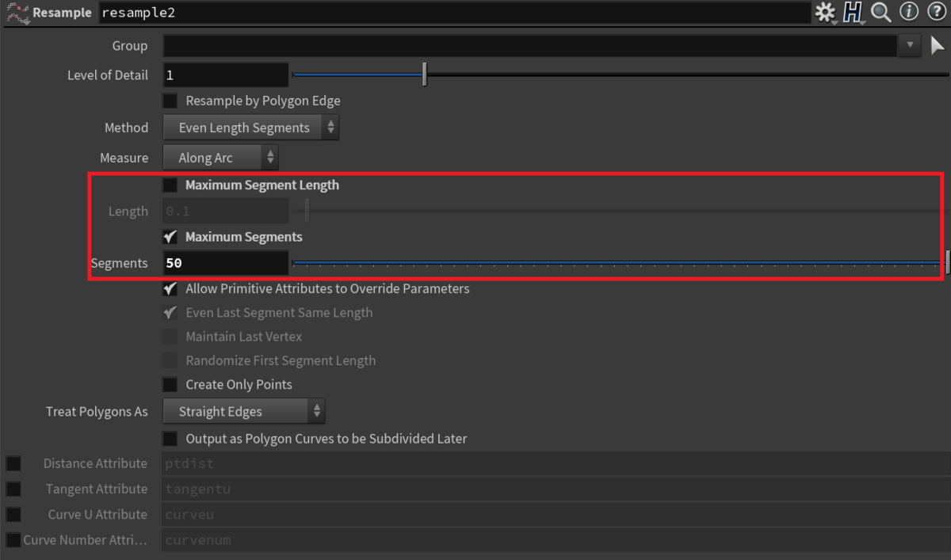Click the Measure parameter label
Screen dimensions: 951x560
(124, 158)
